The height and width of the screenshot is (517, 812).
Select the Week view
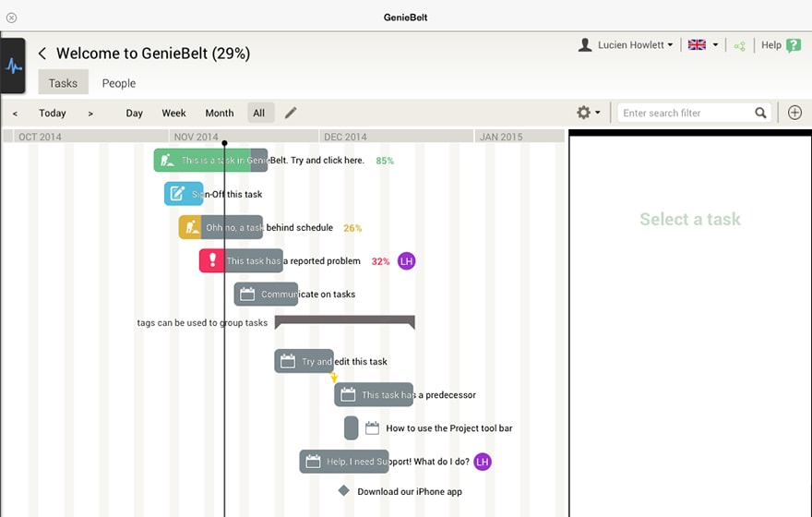click(x=173, y=113)
